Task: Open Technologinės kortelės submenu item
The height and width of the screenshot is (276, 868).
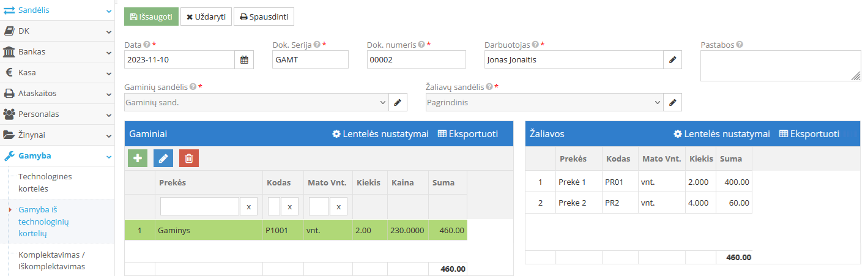Action: point(45,182)
